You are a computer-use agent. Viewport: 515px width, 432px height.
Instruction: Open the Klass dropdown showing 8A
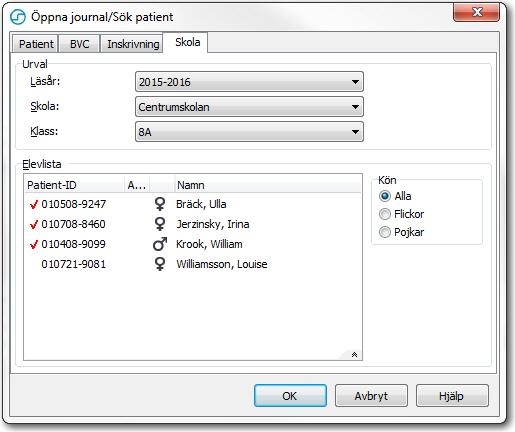coord(249,132)
